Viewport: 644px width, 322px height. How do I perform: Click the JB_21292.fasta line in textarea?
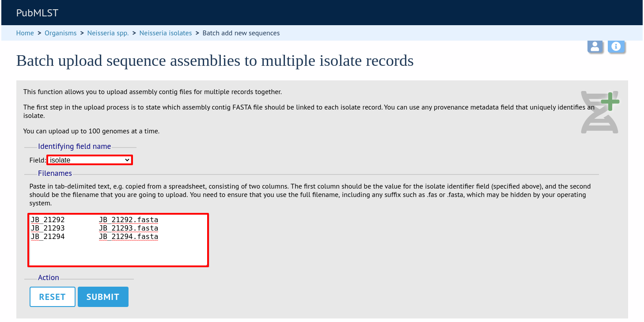coord(129,220)
